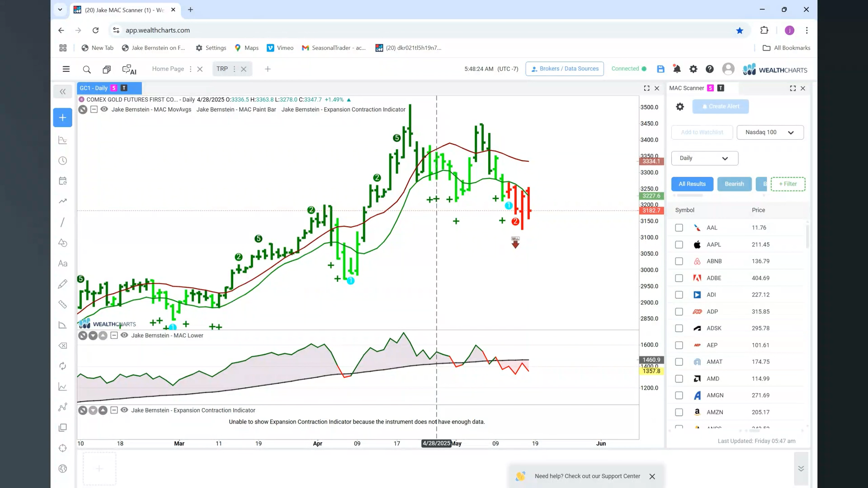Viewport: 868px width, 488px height.
Task: Open the clock time tool
Action: tap(63, 161)
